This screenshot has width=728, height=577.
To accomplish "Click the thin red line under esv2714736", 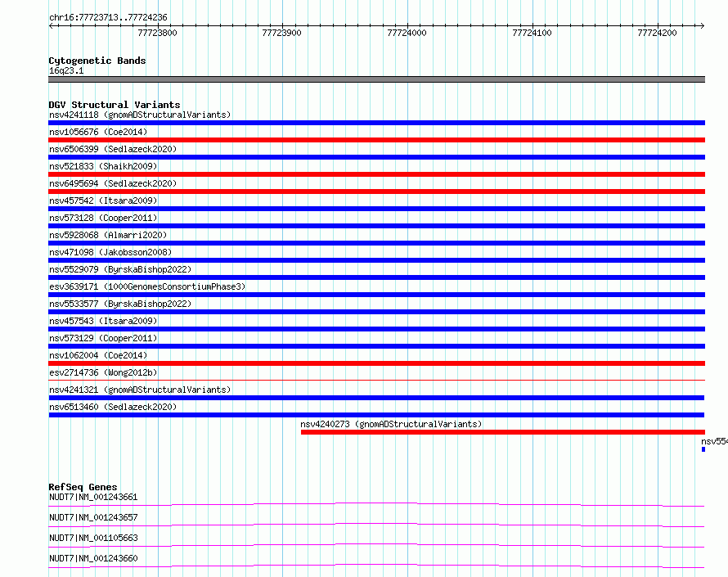I will click(x=376, y=380).
